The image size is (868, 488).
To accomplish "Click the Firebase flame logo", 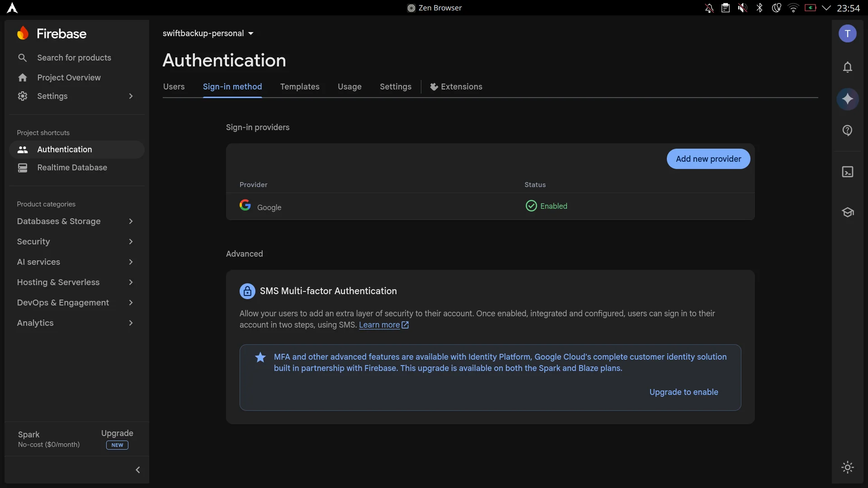I will click(x=23, y=33).
